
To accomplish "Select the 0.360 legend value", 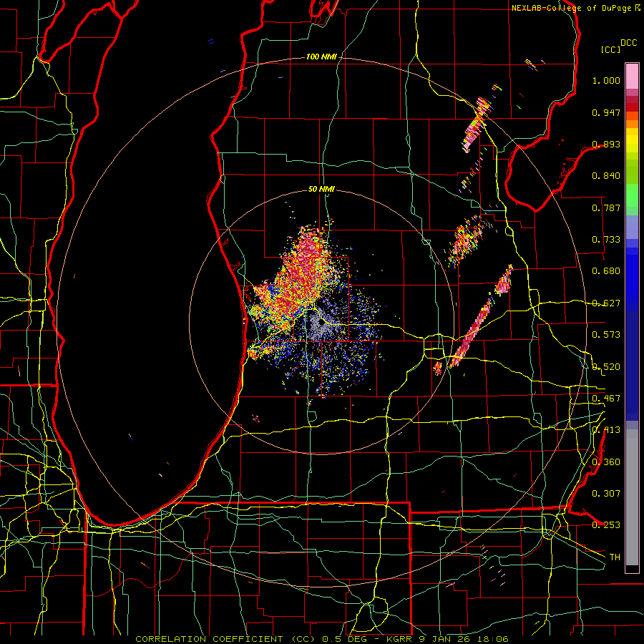I will pos(606,462).
